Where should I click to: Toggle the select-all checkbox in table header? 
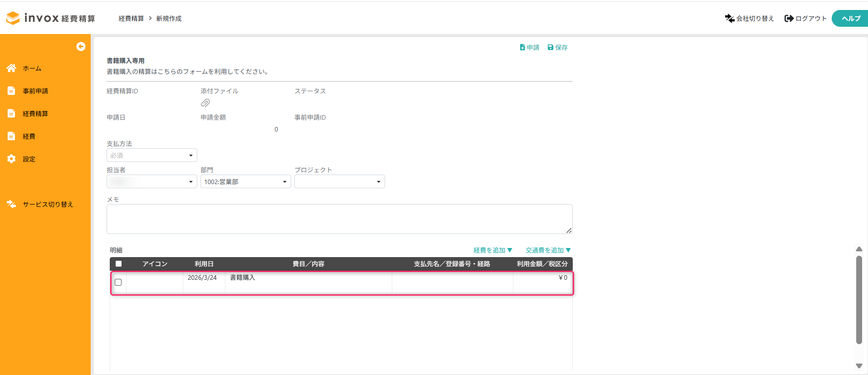tap(118, 263)
